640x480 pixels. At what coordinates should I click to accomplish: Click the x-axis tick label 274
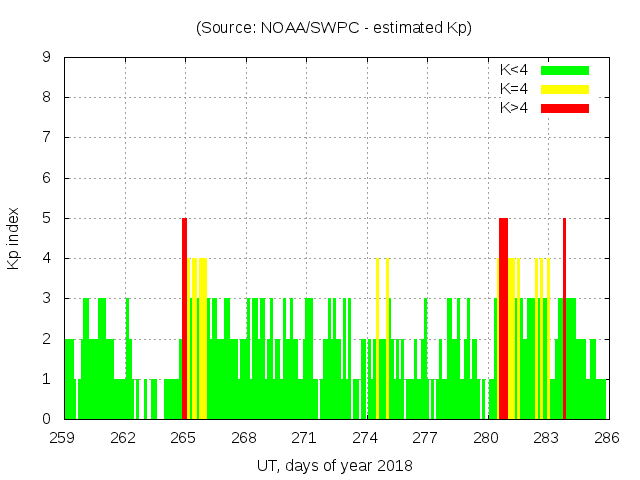[365, 437]
